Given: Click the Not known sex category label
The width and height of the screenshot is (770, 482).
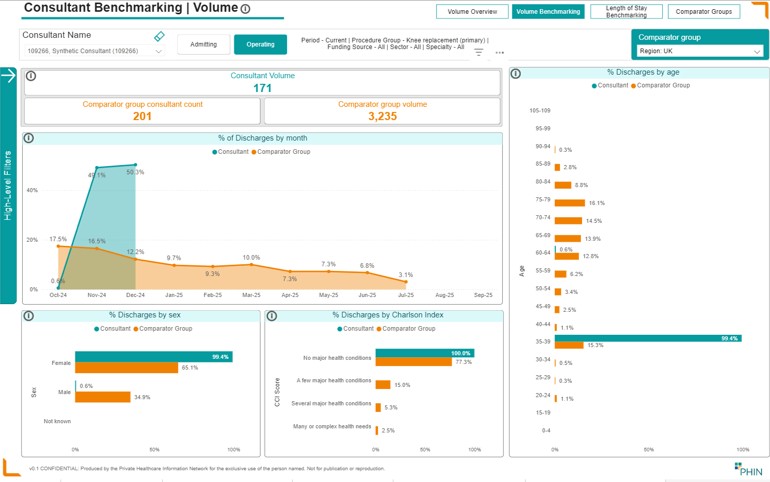Looking at the screenshot, I should [x=57, y=422].
